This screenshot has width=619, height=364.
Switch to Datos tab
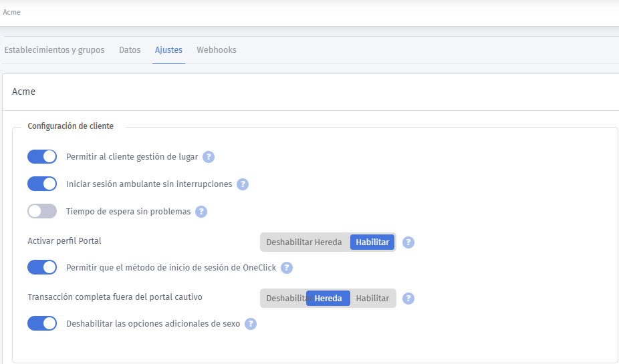click(x=130, y=50)
